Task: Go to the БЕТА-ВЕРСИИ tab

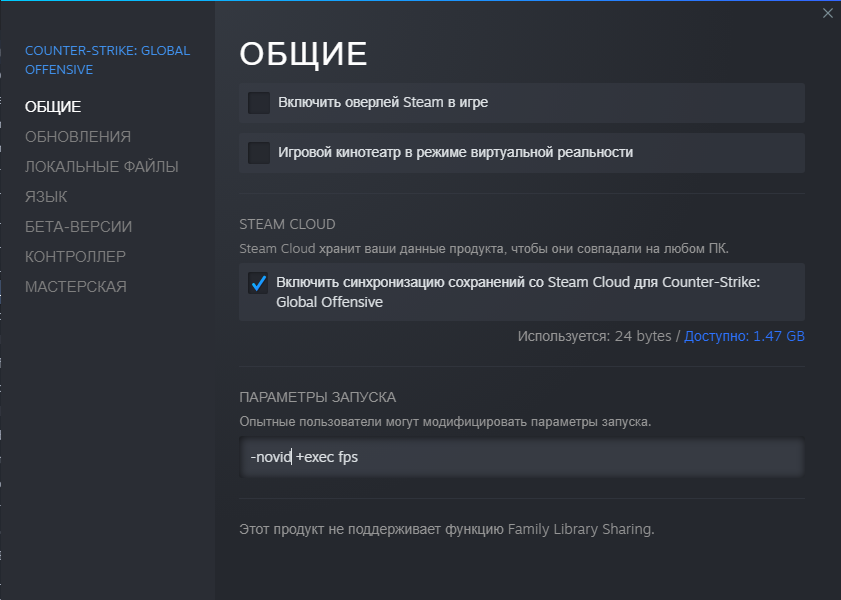Action: point(78,226)
